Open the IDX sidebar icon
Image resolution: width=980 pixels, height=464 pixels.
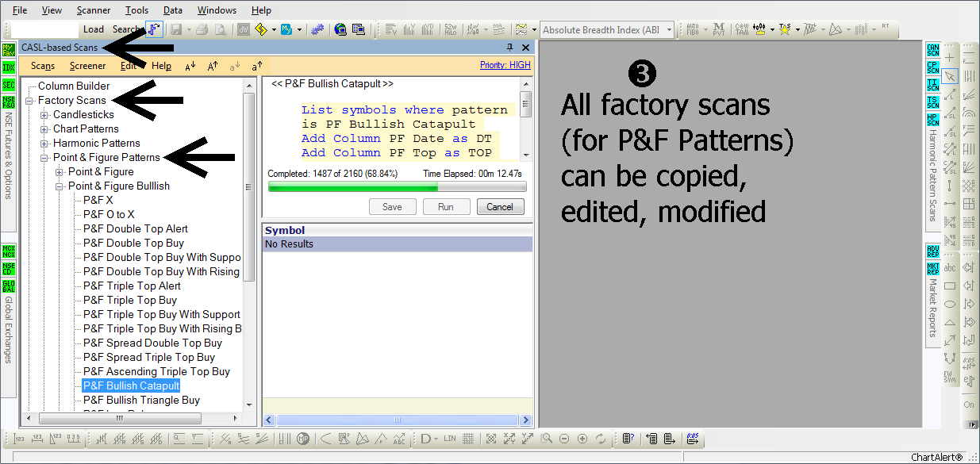click(x=9, y=67)
